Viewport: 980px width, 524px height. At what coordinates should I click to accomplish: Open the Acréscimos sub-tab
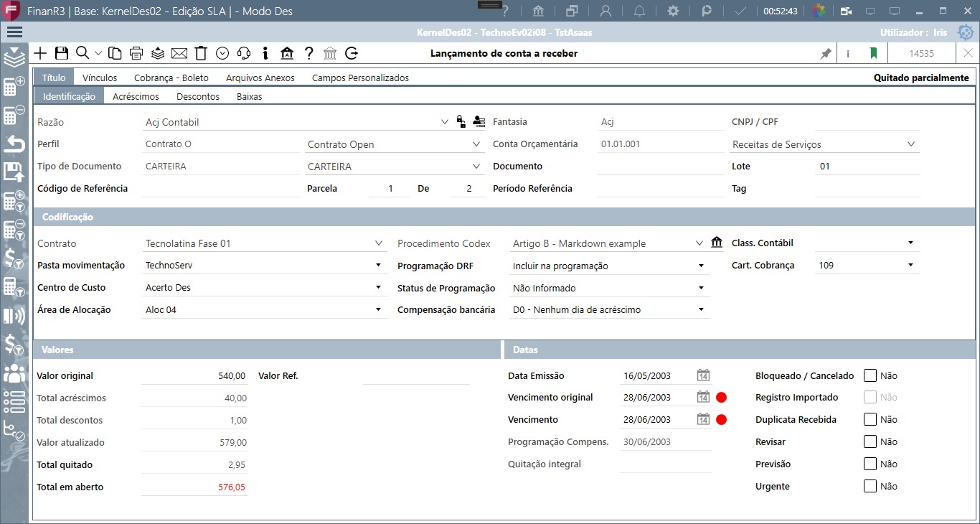tap(136, 96)
